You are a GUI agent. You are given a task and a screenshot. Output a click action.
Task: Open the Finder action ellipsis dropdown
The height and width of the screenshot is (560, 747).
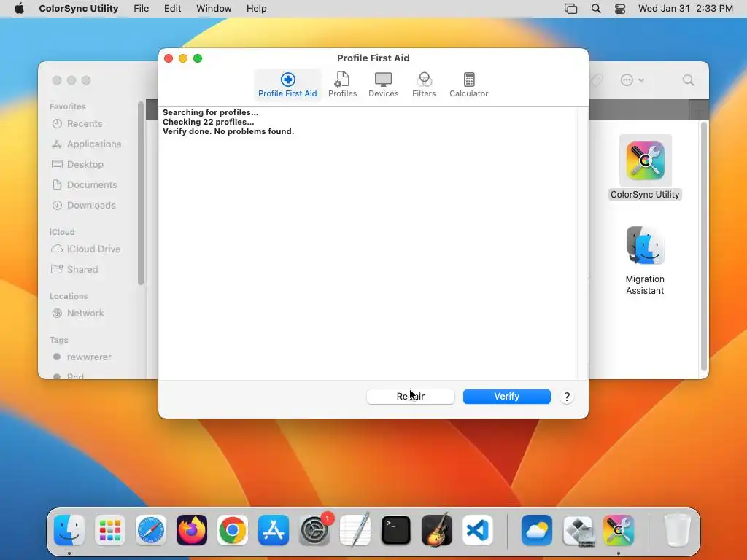coord(632,80)
